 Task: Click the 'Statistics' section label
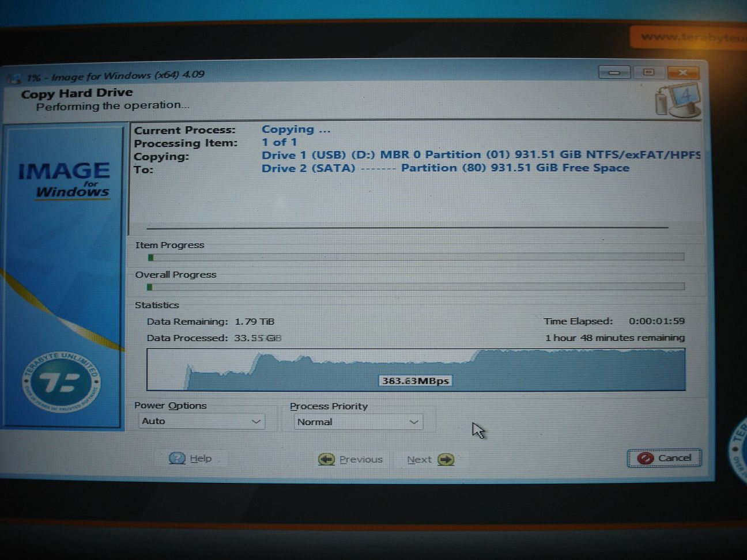point(157,305)
